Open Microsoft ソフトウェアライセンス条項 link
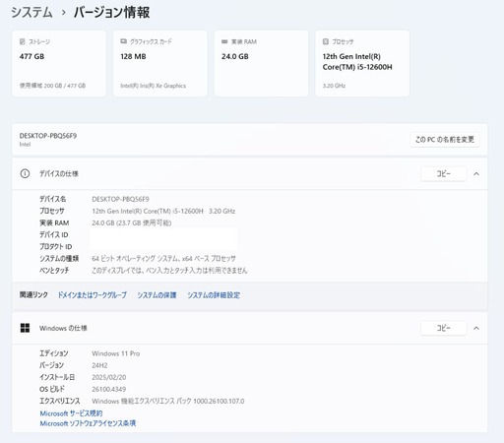The image size is (504, 443). 88,423
